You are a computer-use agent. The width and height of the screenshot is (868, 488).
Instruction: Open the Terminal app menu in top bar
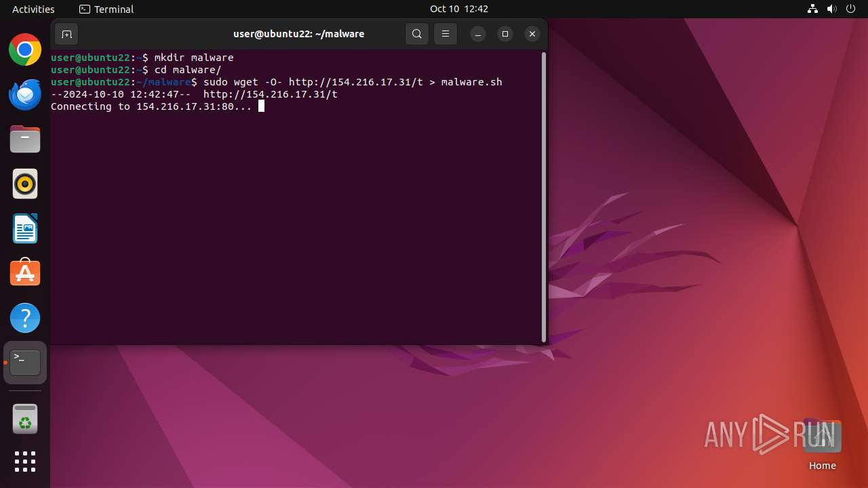[x=106, y=9]
